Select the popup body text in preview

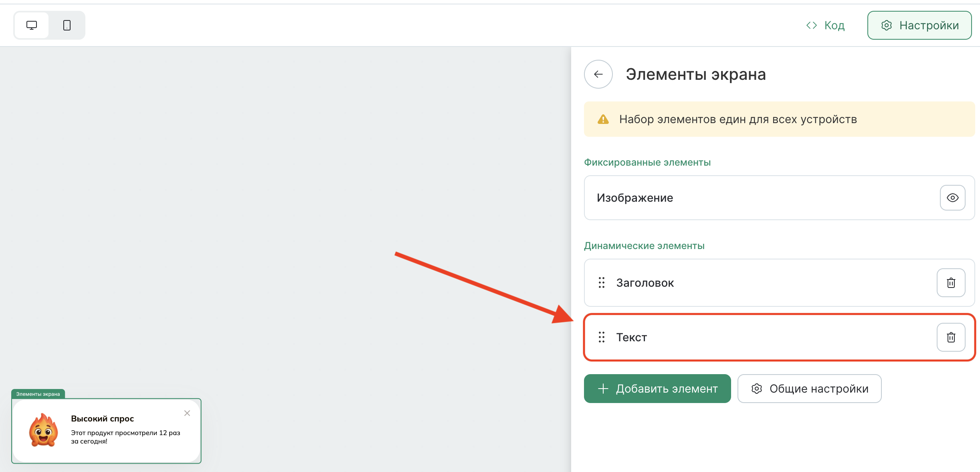click(x=125, y=437)
